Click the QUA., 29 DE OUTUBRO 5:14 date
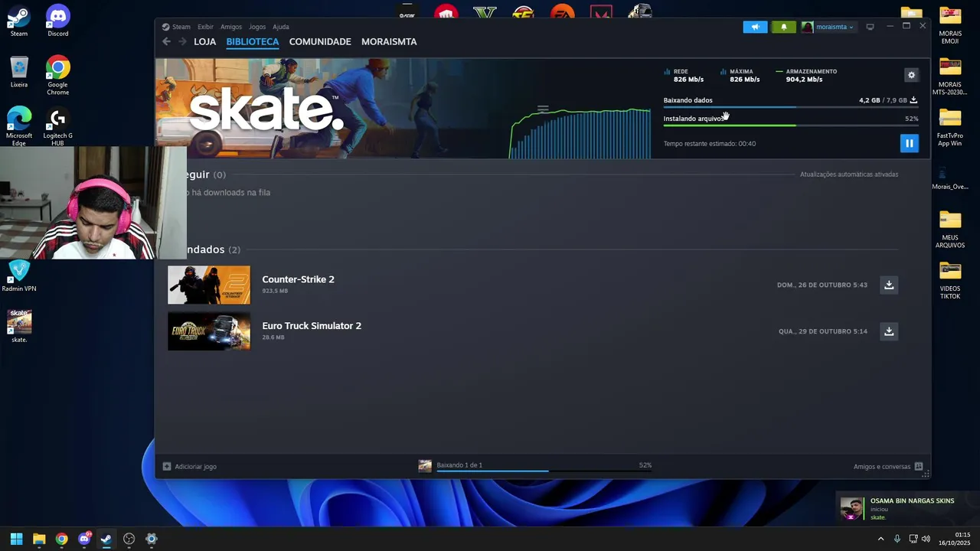The image size is (980, 551). [823, 331]
